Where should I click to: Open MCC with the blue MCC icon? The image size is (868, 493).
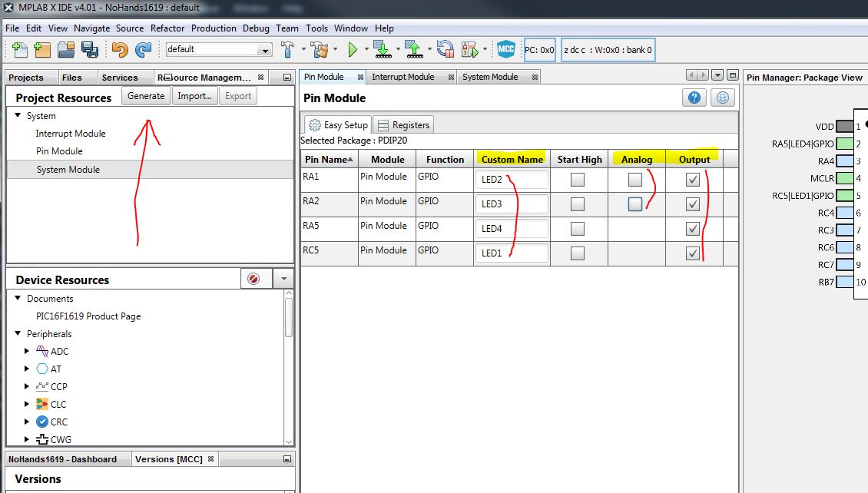click(505, 50)
